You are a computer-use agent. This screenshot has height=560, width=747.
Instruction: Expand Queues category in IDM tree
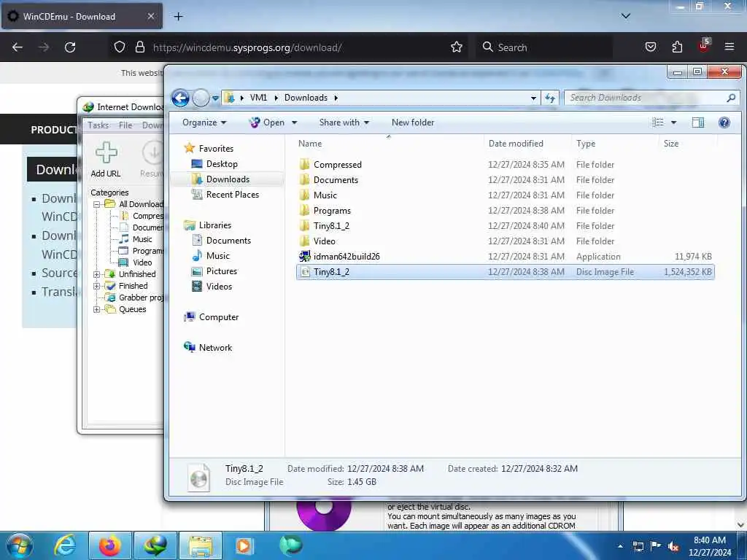pyautogui.click(x=97, y=309)
